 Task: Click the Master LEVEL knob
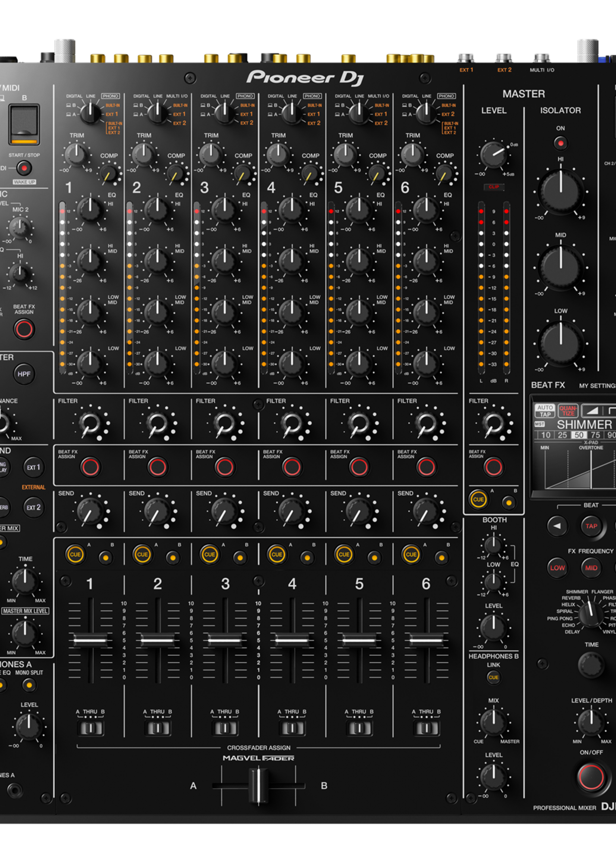click(x=494, y=155)
